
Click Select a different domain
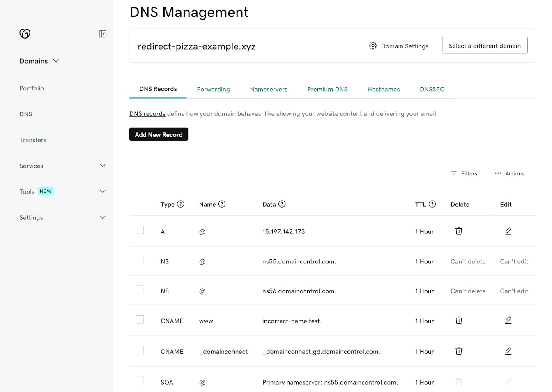[485, 45]
